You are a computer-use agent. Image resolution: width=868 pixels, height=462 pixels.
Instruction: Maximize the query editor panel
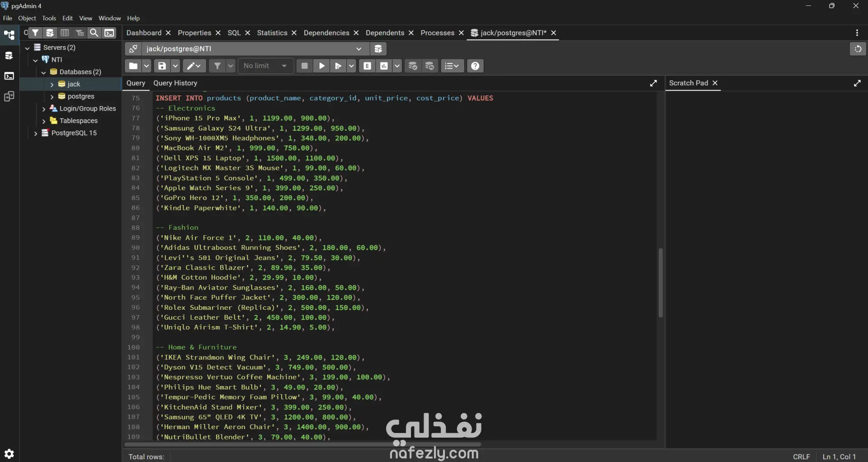653,83
